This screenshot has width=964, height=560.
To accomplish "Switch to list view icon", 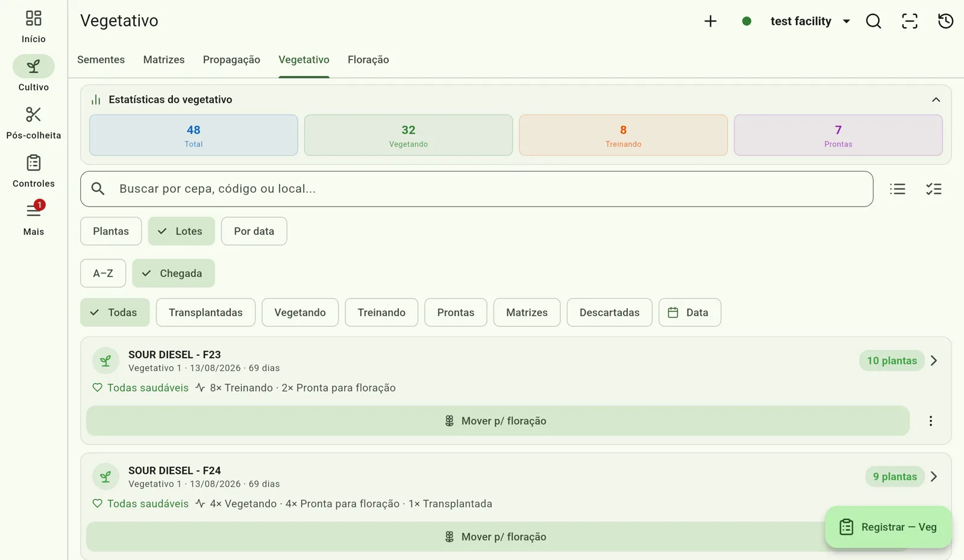I will point(898,189).
